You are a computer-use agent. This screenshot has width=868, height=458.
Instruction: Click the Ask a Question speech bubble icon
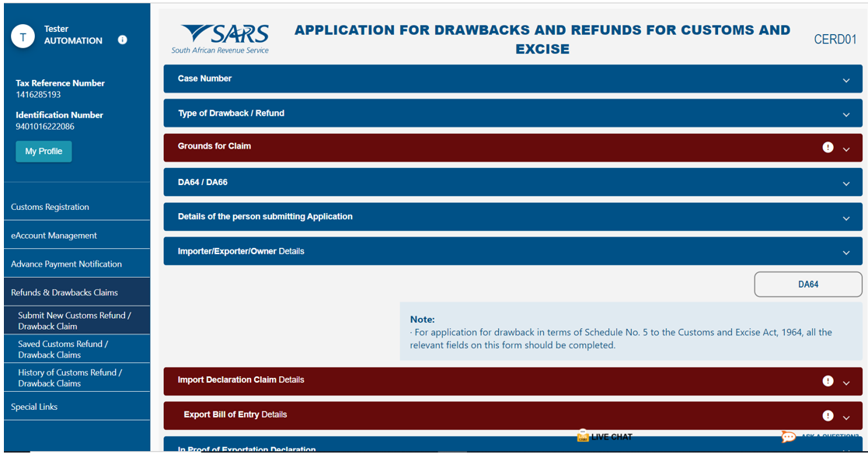pos(789,437)
